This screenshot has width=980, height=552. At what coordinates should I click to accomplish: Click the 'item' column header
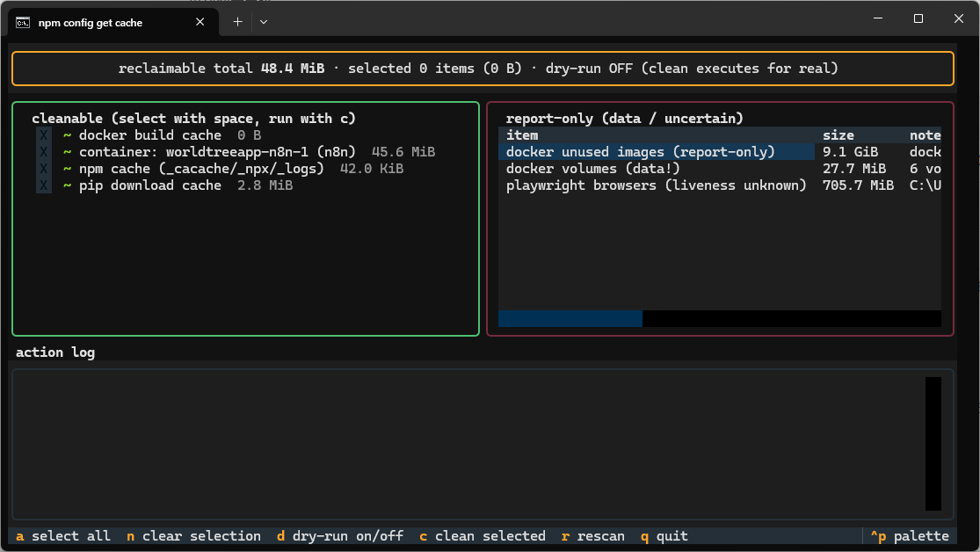point(522,135)
